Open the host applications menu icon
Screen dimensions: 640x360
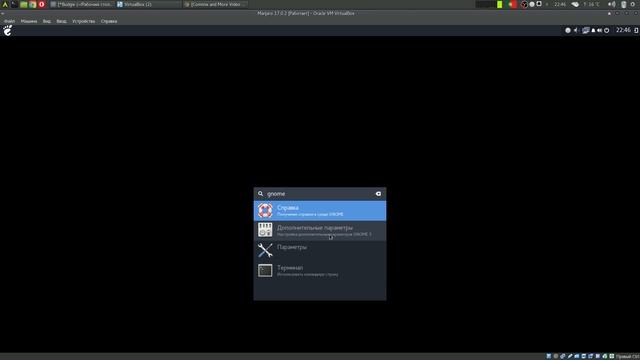(x=5, y=4)
